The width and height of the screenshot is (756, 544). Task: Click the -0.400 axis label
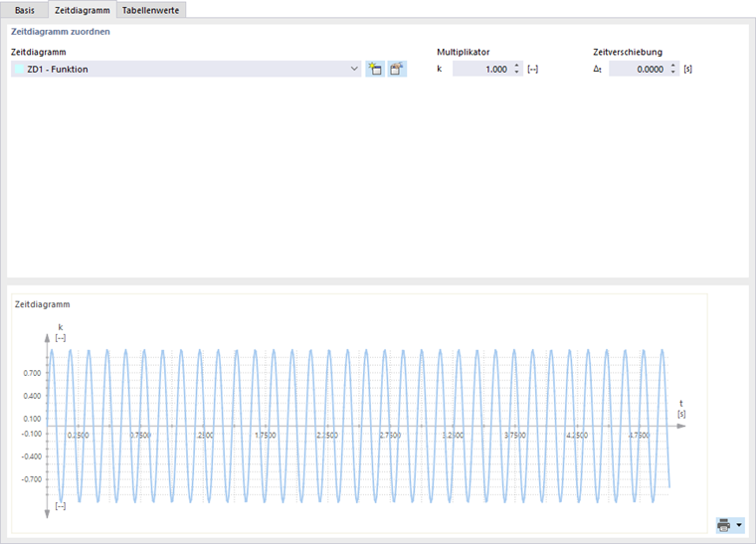32,456
